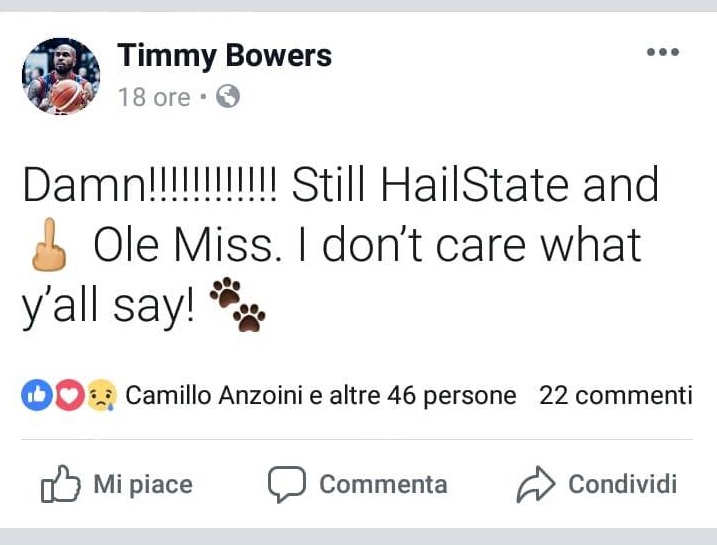
Task: Open the Timmy Bowers profile name link
Action: [x=224, y=56]
